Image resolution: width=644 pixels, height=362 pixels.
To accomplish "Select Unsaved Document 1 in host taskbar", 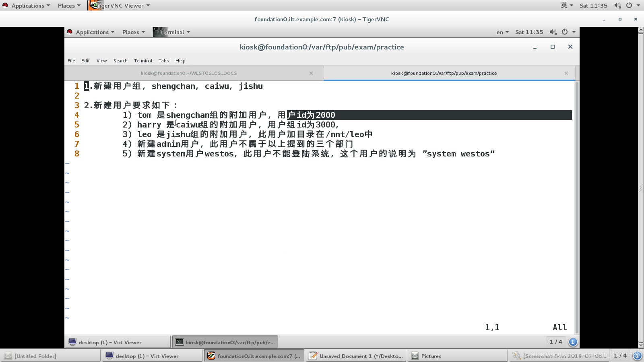I will pos(356,356).
